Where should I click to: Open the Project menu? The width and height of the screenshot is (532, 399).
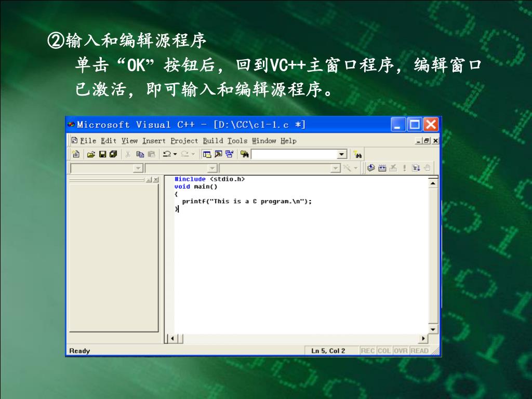coord(184,140)
